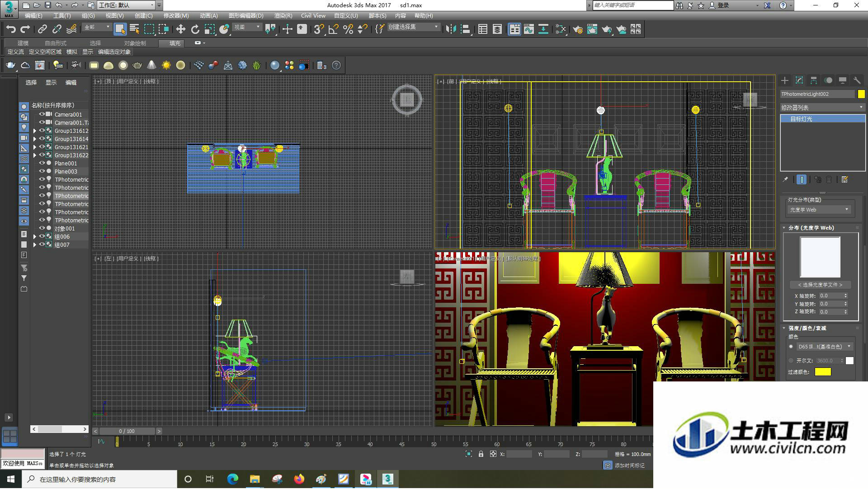Click Remove modifier trash icon
868x489 pixels.
click(x=829, y=179)
